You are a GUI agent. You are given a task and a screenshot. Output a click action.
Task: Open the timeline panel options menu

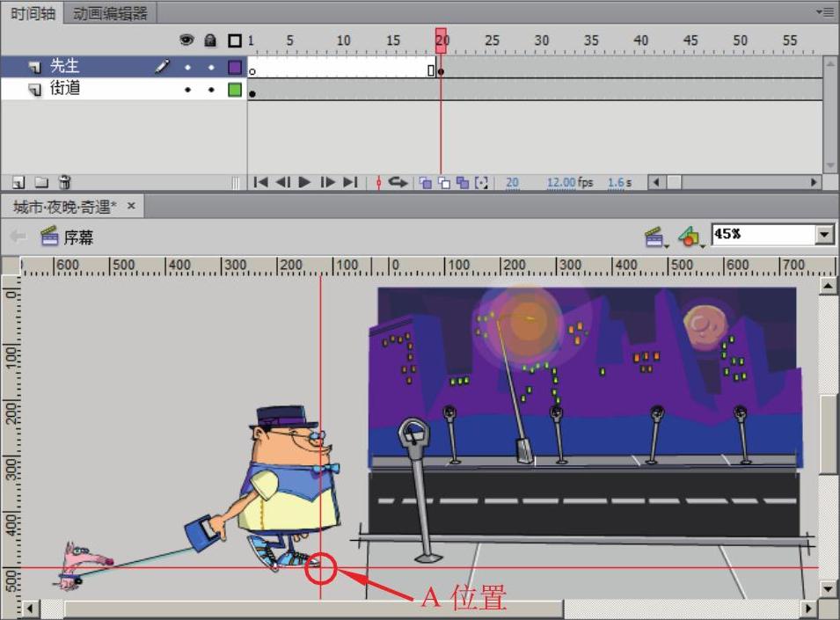tap(825, 11)
